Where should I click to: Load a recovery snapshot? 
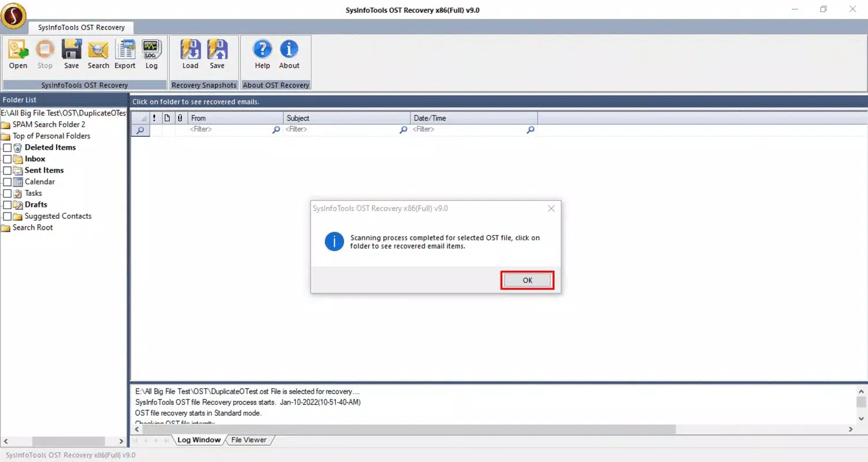click(x=190, y=54)
